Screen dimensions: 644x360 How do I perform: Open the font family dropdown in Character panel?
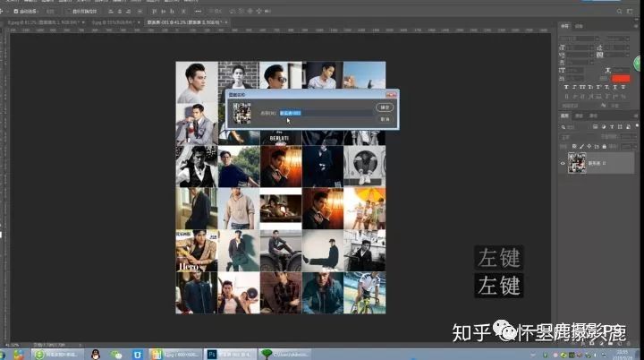tap(579, 39)
